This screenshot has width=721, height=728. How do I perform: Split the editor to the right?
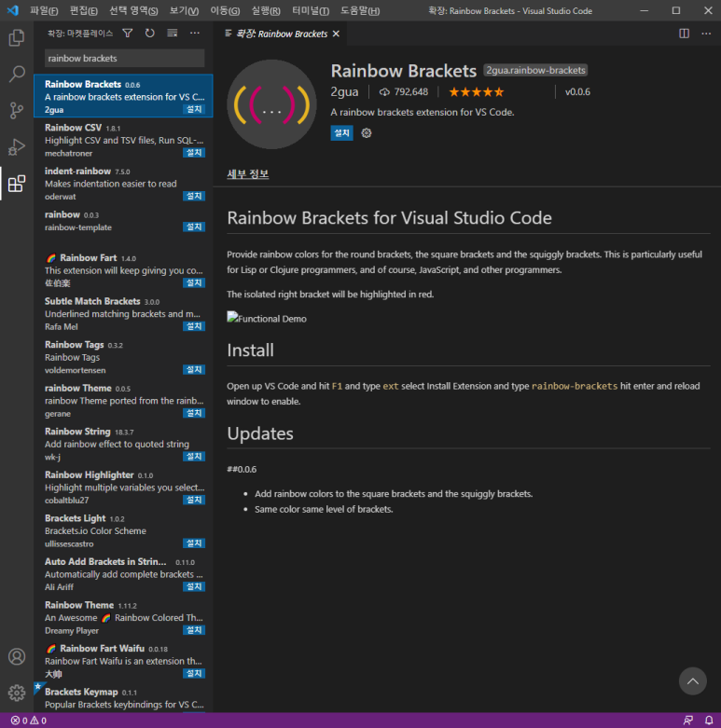point(684,34)
